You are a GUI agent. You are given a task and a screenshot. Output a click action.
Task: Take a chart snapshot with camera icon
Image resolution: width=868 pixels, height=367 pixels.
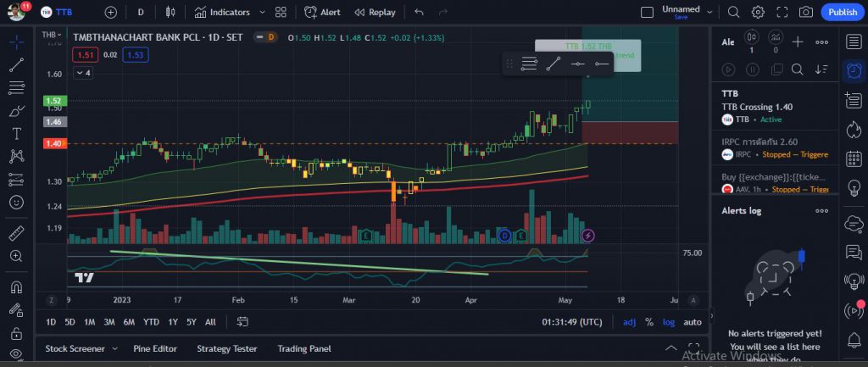[x=806, y=12]
